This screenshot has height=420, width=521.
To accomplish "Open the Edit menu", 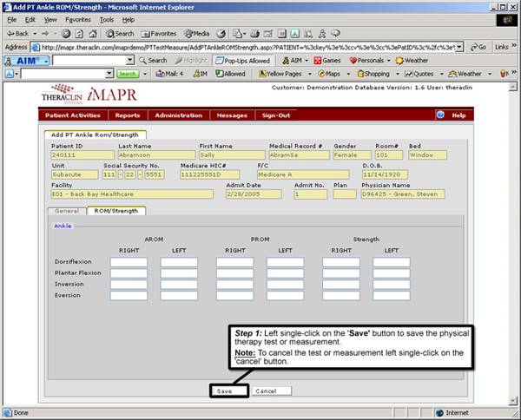I will tap(30, 20).
